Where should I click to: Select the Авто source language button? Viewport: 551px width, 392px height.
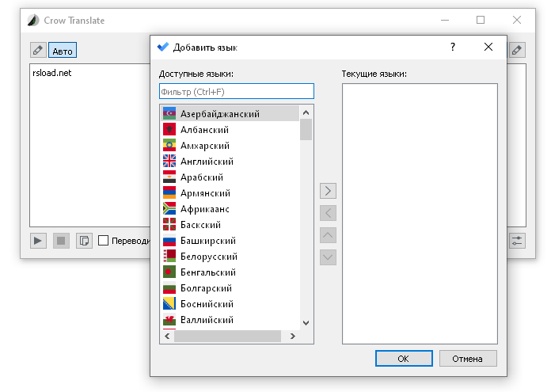click(x=63, y=50)
